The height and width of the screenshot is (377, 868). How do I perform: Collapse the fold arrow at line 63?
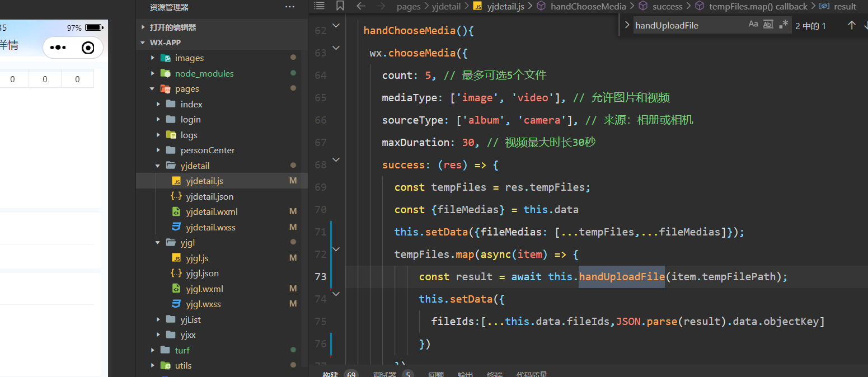tap(336, 48)
